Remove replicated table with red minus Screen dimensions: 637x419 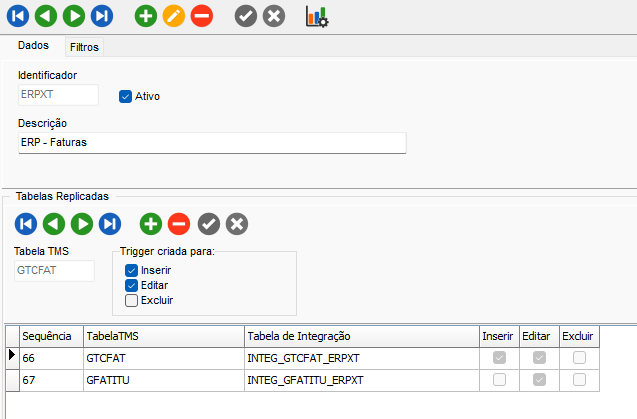(179, 223)
